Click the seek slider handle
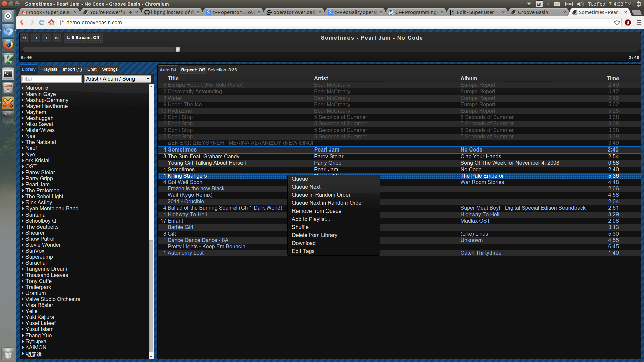This screenshot has width=644, height=362. [178, 49]
